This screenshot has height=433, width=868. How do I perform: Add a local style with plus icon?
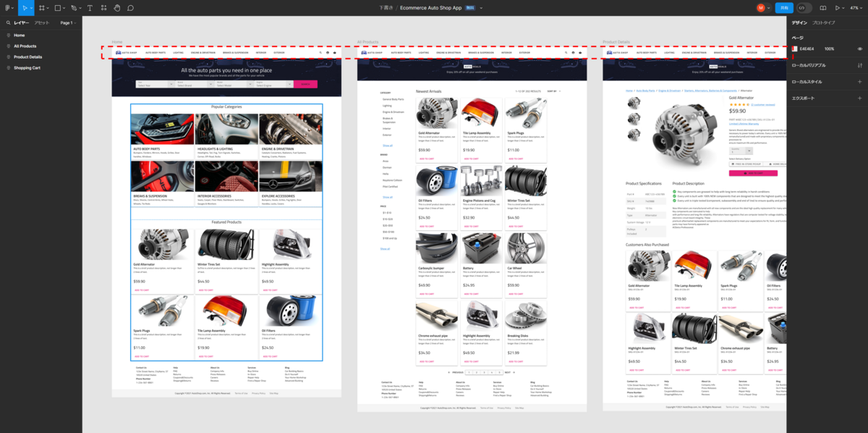coord(860,82)
